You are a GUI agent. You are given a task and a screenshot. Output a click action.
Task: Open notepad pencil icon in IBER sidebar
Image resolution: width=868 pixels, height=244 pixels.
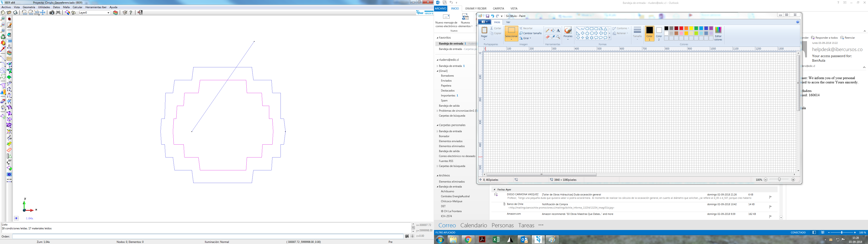coord(9,25)
